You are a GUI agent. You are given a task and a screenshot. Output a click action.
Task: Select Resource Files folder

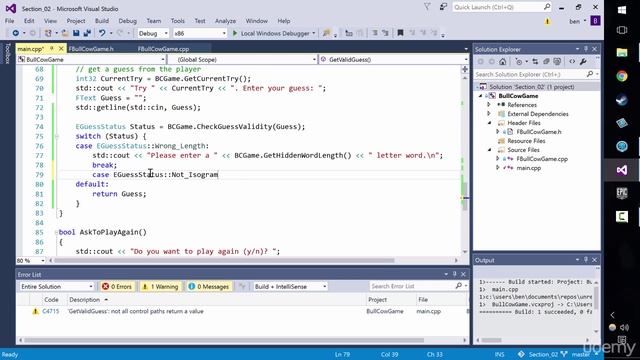(526, 141)
